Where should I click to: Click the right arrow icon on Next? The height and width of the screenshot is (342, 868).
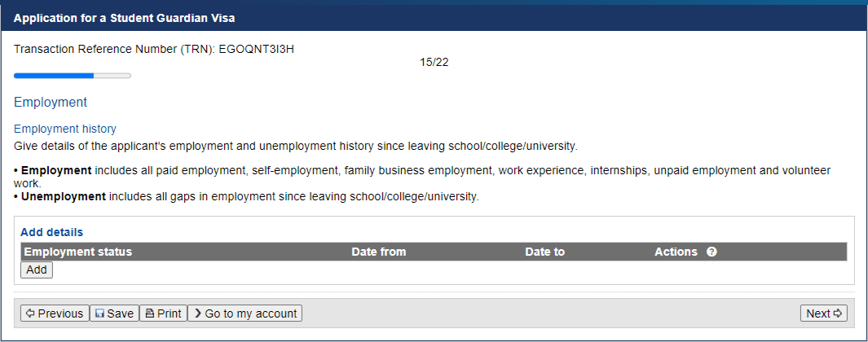coord(837,313)
